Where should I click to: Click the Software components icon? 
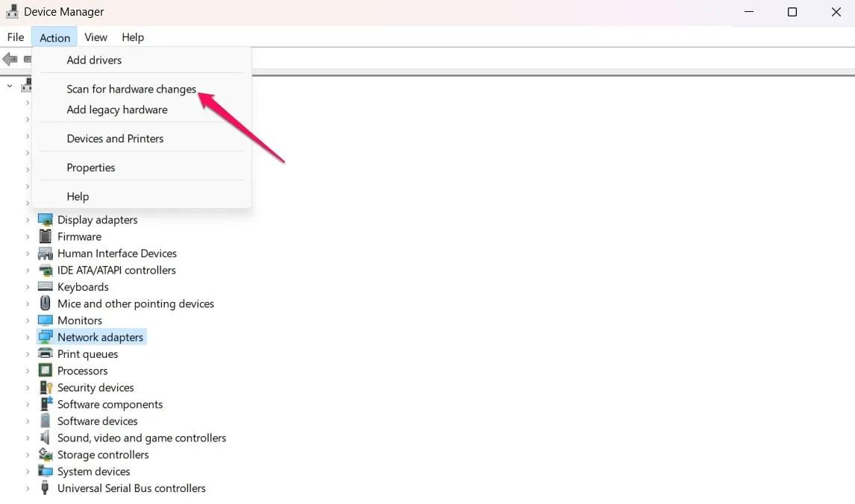tap(46, 404)
